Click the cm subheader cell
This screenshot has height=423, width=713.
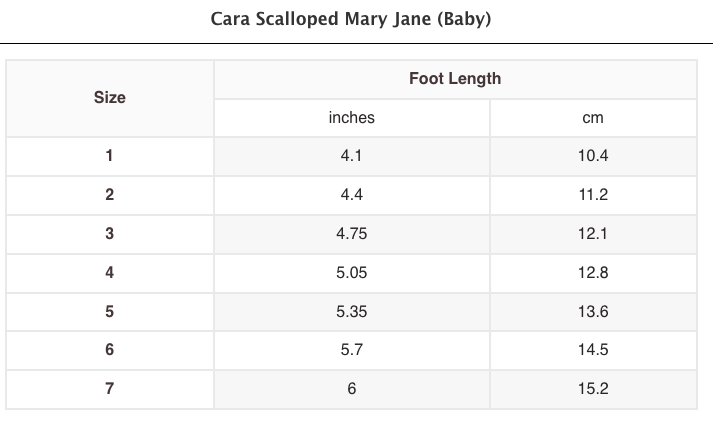(x=593, y=118)
